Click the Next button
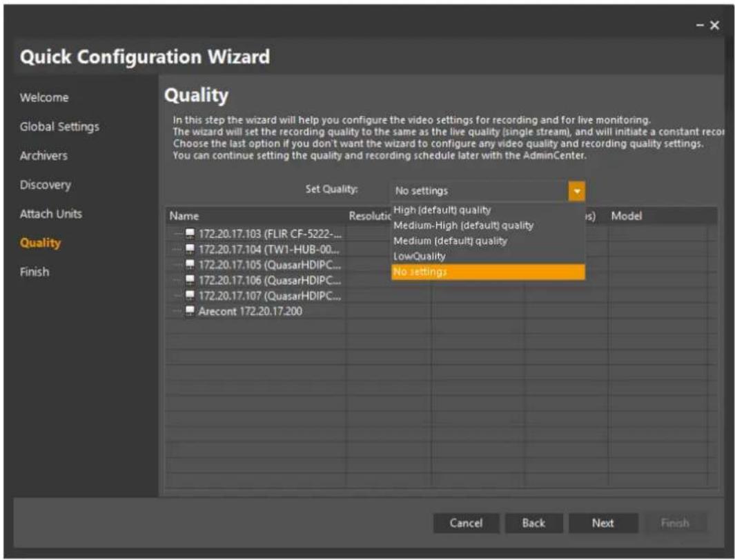The width and height of the screenshot is (735, 560). pyautogui.click(x=602, y=523)
